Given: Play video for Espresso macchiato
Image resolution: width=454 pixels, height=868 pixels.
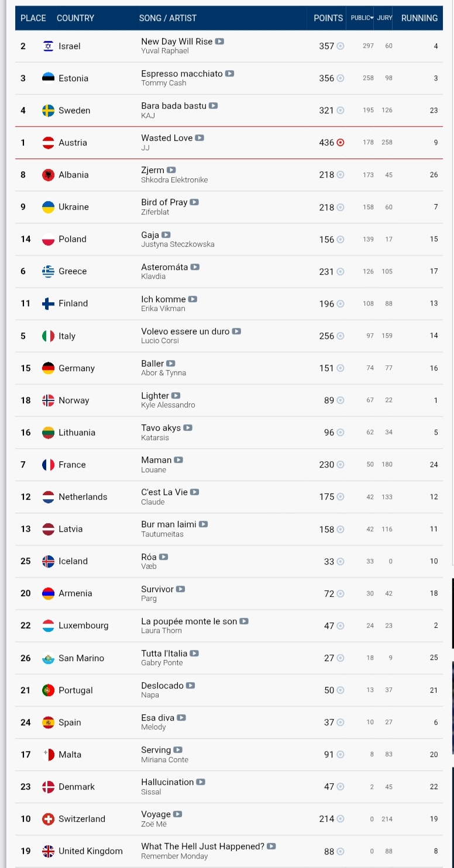Looking at the screenshot, I should pos(230,74).
